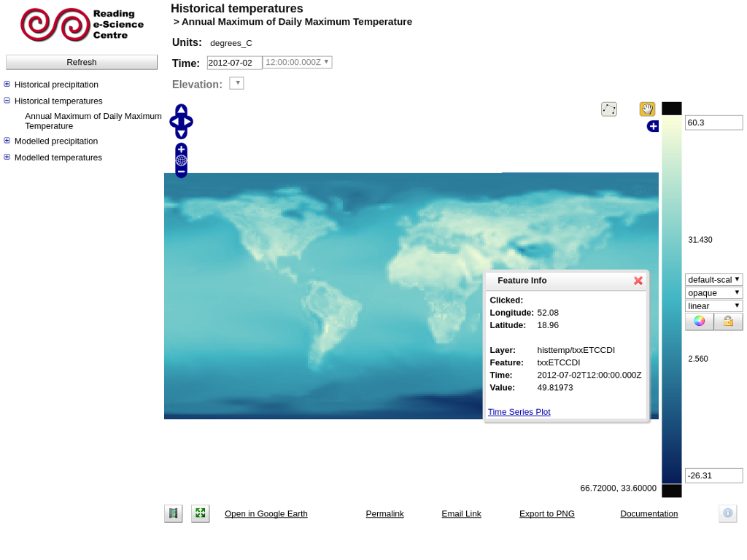Open the Documentation link
Screen dimensions: 747x560
pos(649,514)
